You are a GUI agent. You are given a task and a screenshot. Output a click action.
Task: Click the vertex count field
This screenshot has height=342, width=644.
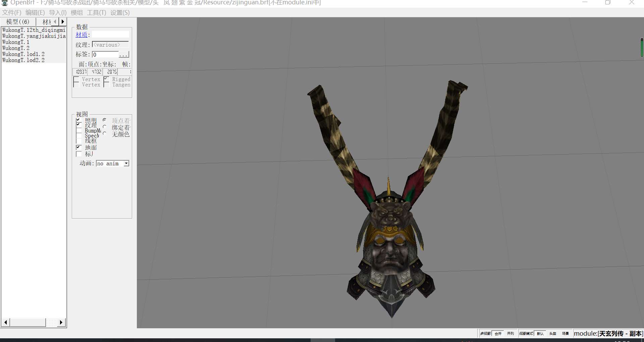pos(95,72)
